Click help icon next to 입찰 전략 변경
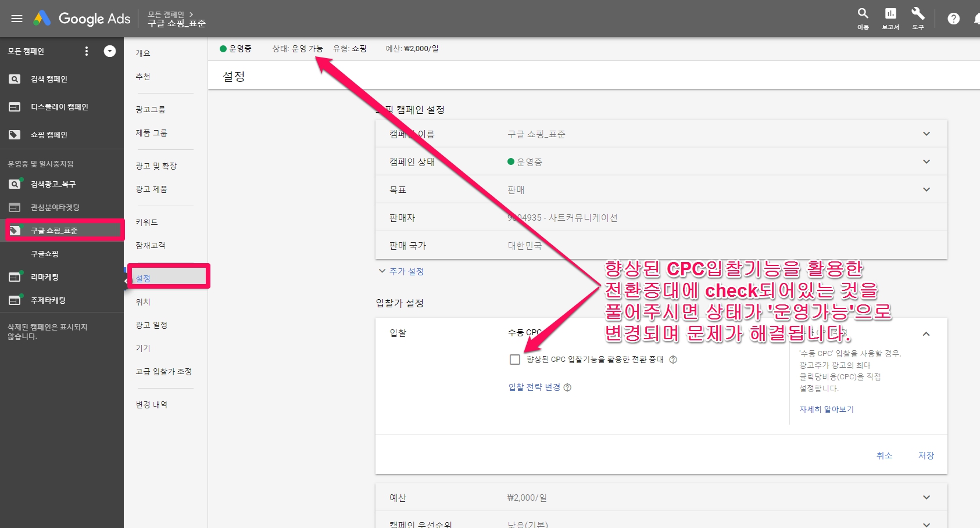The image size is (980, 528). [567, 387]
